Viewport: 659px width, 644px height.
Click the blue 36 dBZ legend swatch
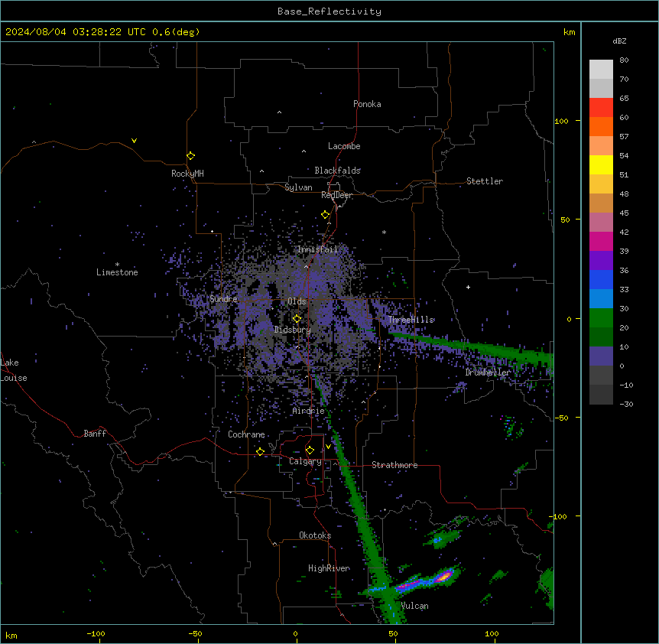click(x=601, y=279)
